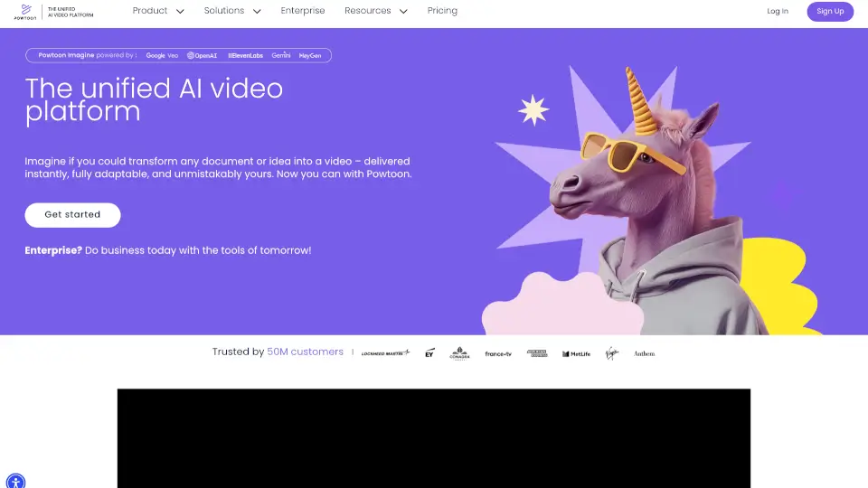868x488 pixels.
Task: Click the Gemini logo in the badge
Action: pos(280,55)
